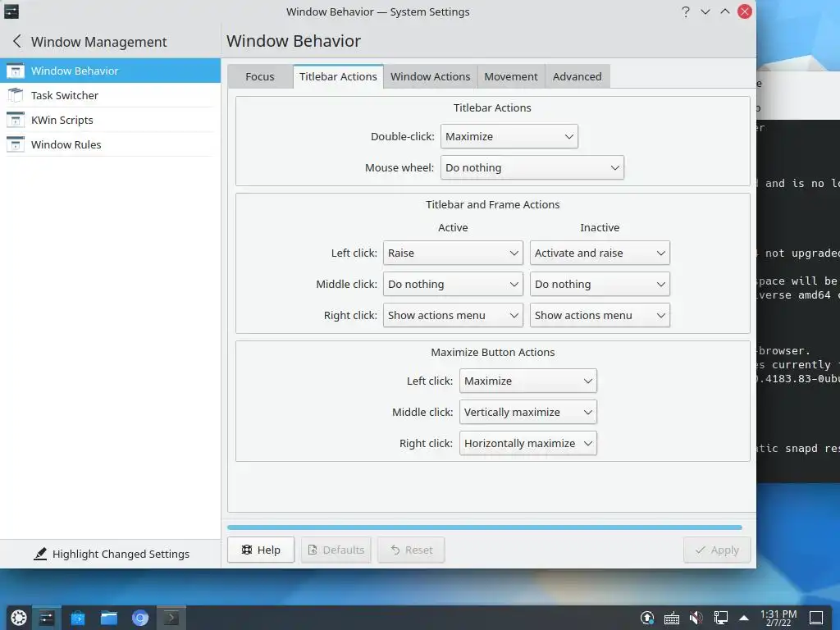Screen dimensions: 840x630
Task: Open the application launcher in taskbar
Action: click(18, 619)
